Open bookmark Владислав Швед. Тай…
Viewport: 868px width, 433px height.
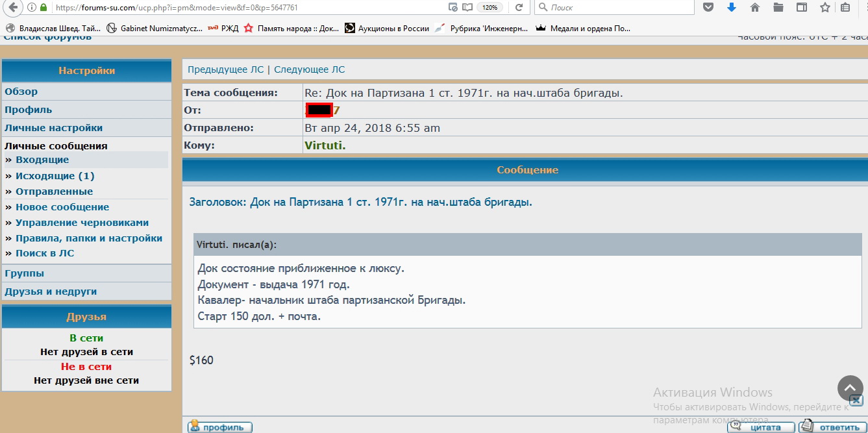[x=53, y=28]
